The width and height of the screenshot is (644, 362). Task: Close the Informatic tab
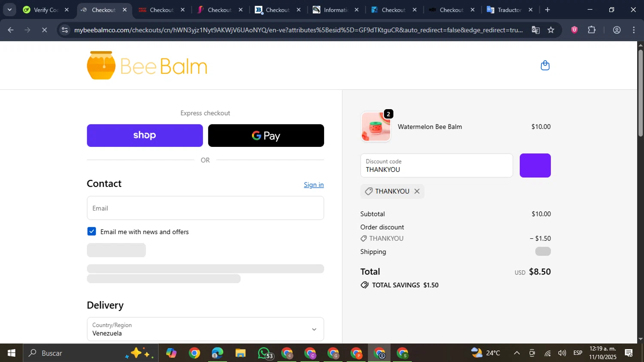[x=357, y=9]
